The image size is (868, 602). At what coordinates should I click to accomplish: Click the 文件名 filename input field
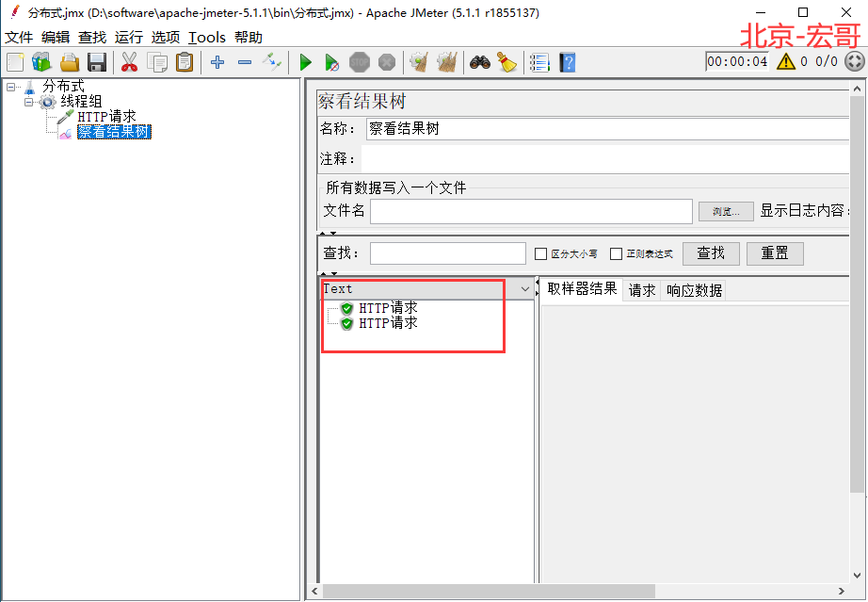pyautogui.click(x=531, y=212)
